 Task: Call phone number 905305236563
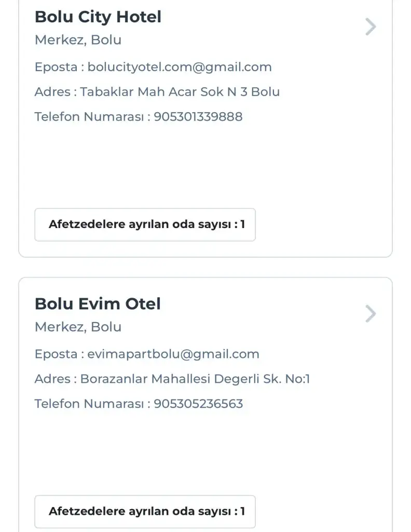point(198,404)
